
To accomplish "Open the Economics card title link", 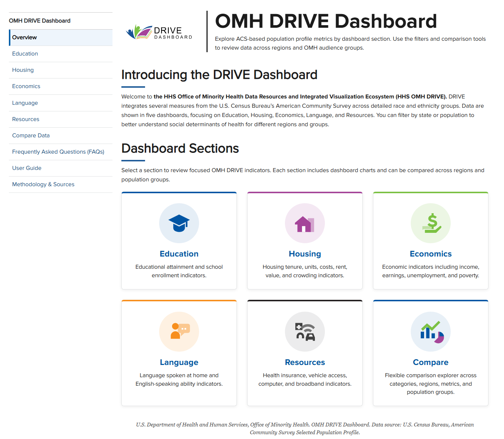I will [431, 254].
